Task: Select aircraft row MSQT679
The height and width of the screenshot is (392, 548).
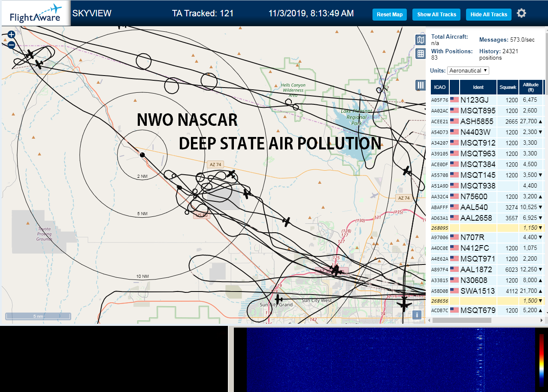Action: (487, 310)
